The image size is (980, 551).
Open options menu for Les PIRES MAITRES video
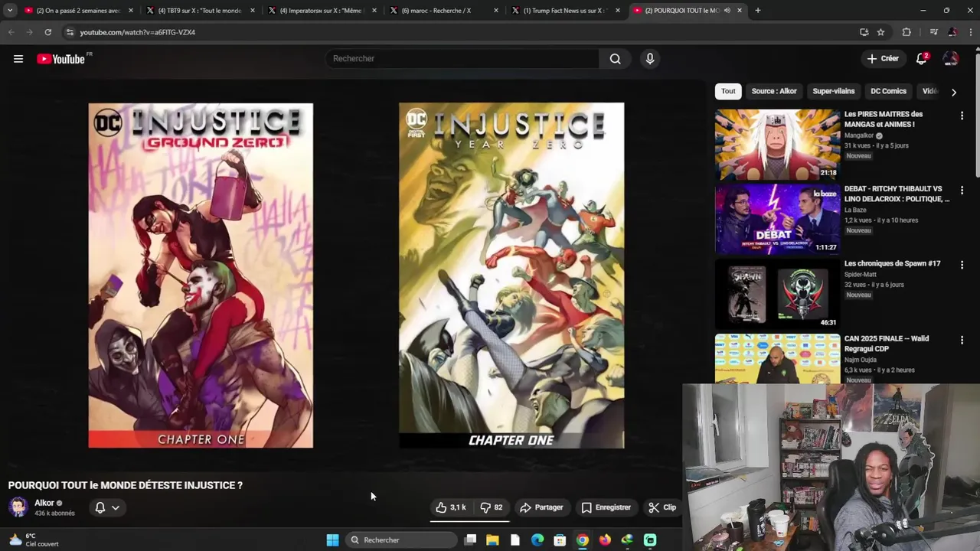point(962,116)
